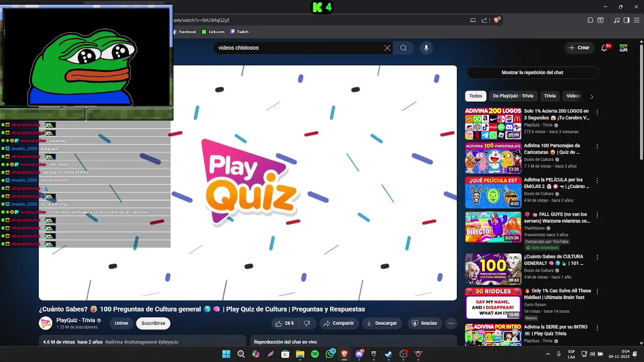
Task: Open File Explorer from taskbar
Action: click(300, 354)
